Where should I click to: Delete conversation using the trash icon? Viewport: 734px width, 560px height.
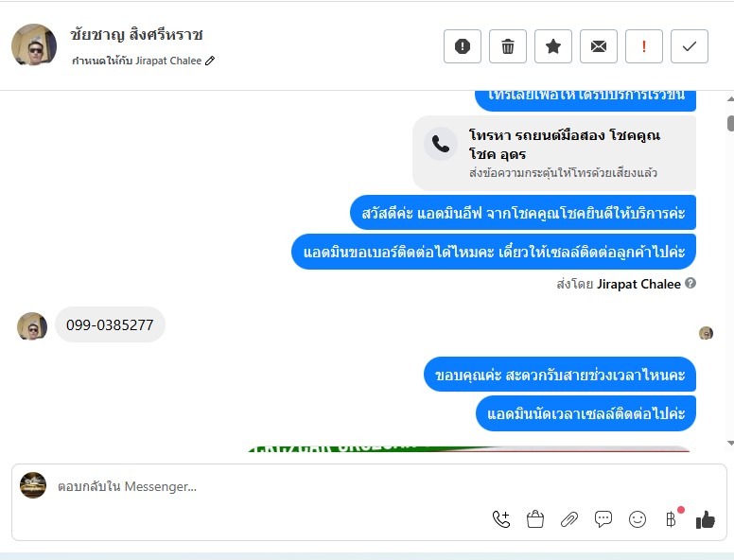[507, 46]
